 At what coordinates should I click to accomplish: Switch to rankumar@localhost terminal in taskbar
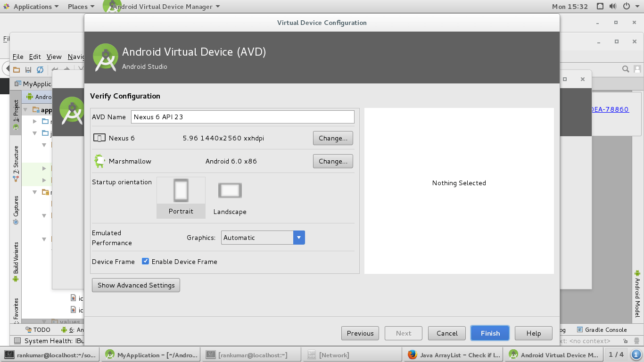point(50,355)
